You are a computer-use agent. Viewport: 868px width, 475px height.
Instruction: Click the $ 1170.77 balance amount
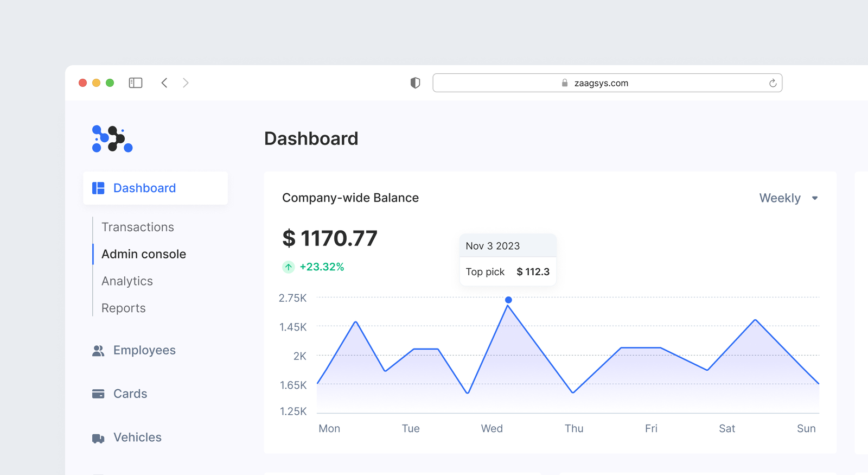tap(330, 239)
